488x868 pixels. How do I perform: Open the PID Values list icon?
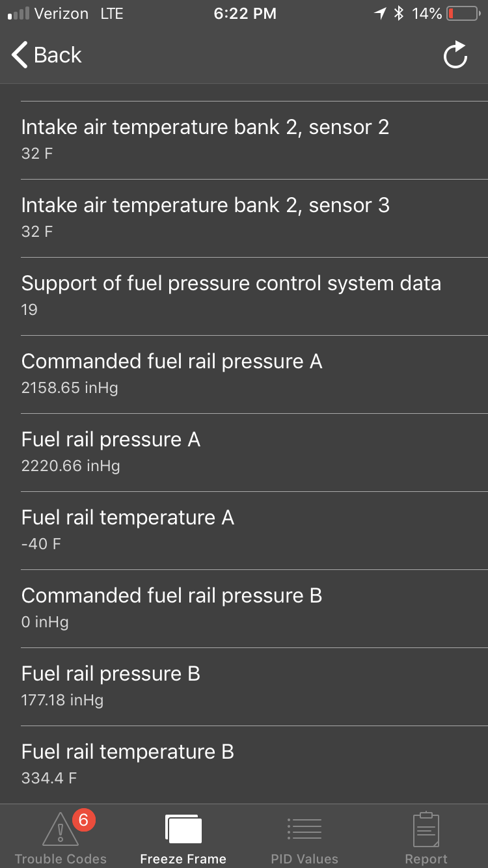coord(305,829)
